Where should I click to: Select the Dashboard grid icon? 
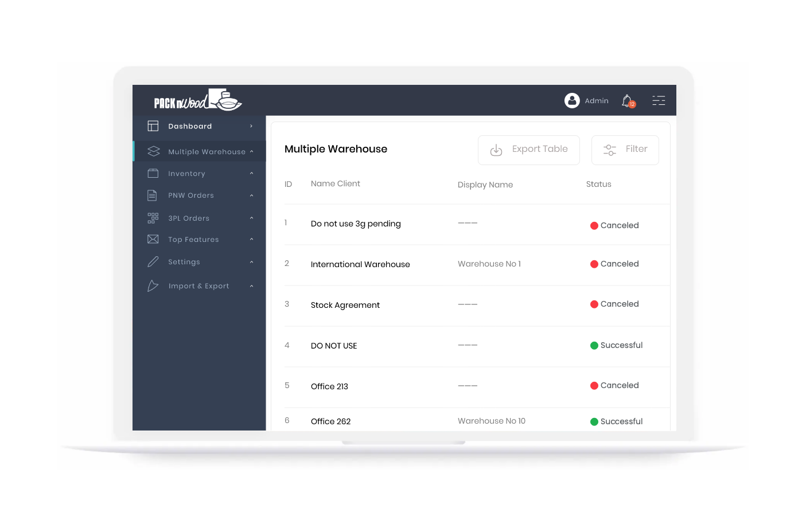pyautogui.click(x=153, y=126)
